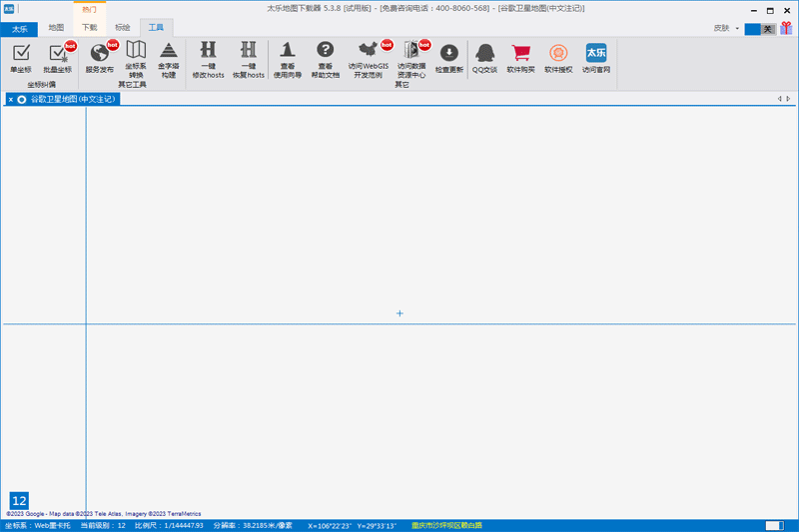Image resolution: width=799 pixels, height=532 pixels.
Task: Switch to the 下载 ribbon tab
Action: coord(90,28)
